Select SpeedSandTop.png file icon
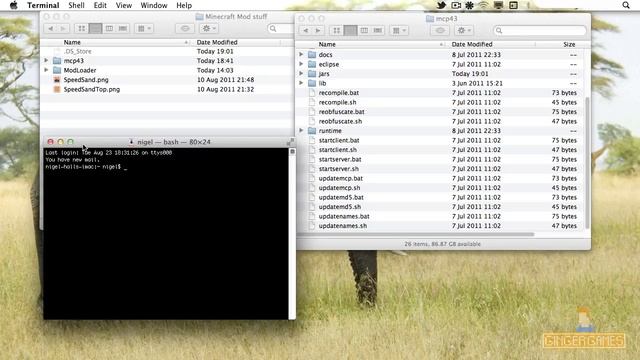 pyautogui.click(x=57, y=89)
